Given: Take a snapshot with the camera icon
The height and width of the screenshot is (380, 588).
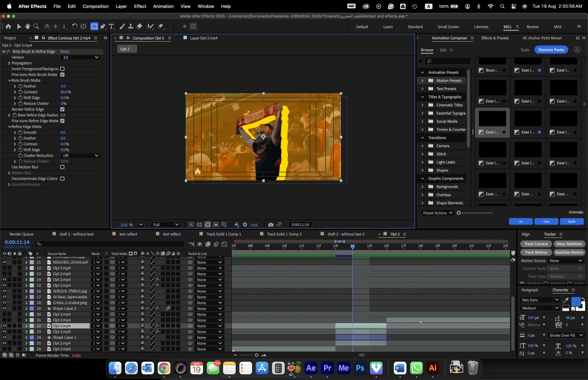Looking at the screenshot, I should tap(271, 225).
